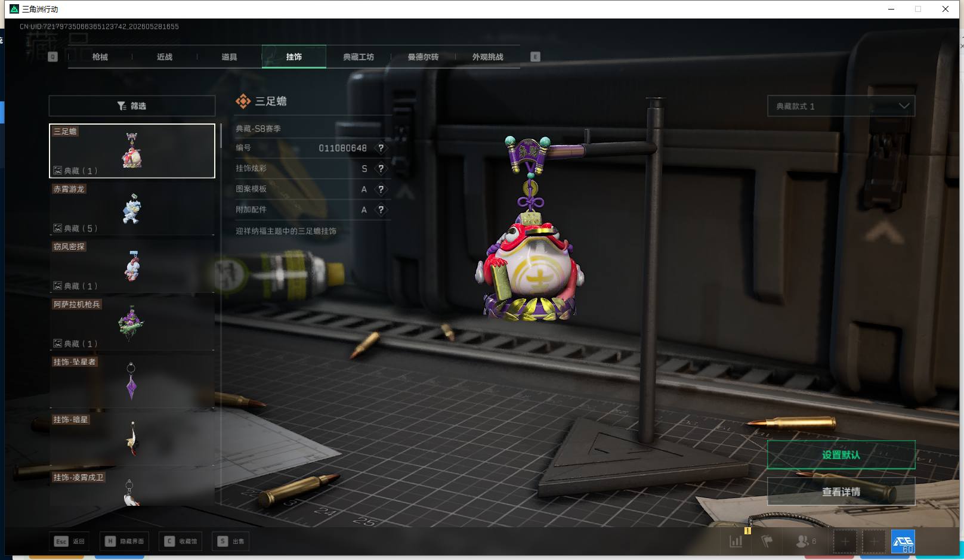Screen dimensions: 964x560
Task: Click the 典藏-S8赛季 season label
Action: coord(258,129)
